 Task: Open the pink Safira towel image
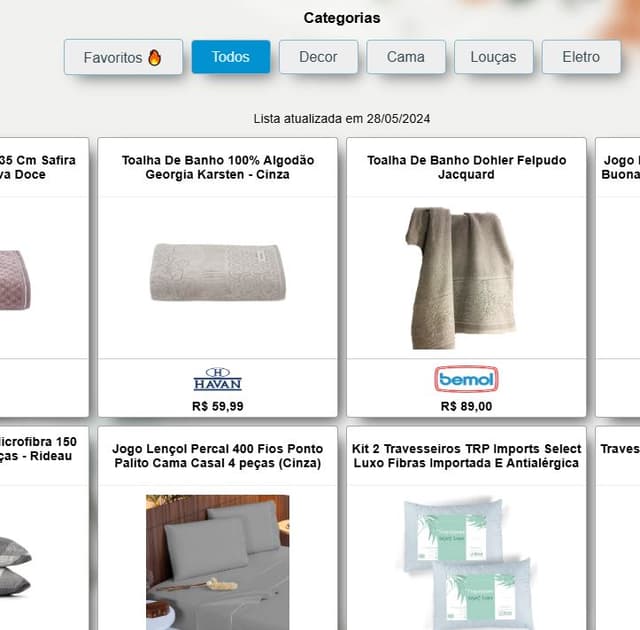click(15, 280)
